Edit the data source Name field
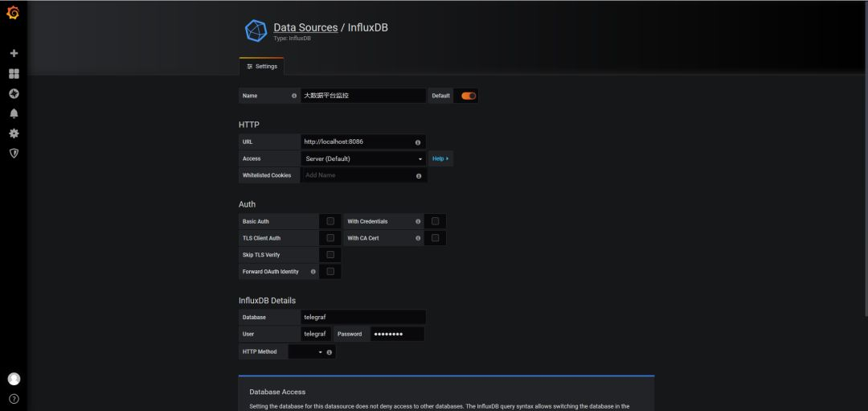The height and width of the screenshot is (411, 868). tap(363, 96)
